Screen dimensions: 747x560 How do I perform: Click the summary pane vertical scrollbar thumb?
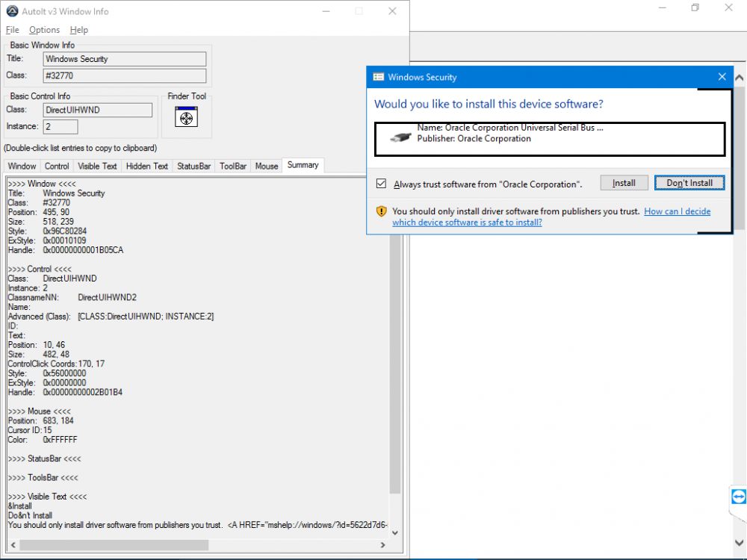coord(395,364)
